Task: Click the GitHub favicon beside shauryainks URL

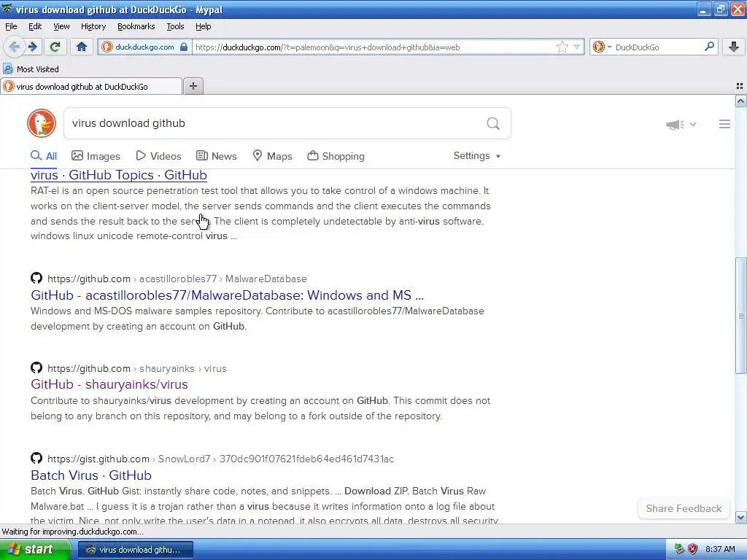Action: pyautogui.click(x=36, y=367)
